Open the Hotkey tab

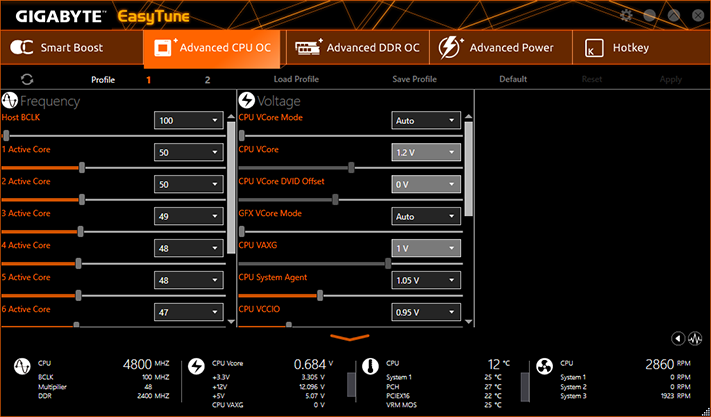(x=642, y=48)
